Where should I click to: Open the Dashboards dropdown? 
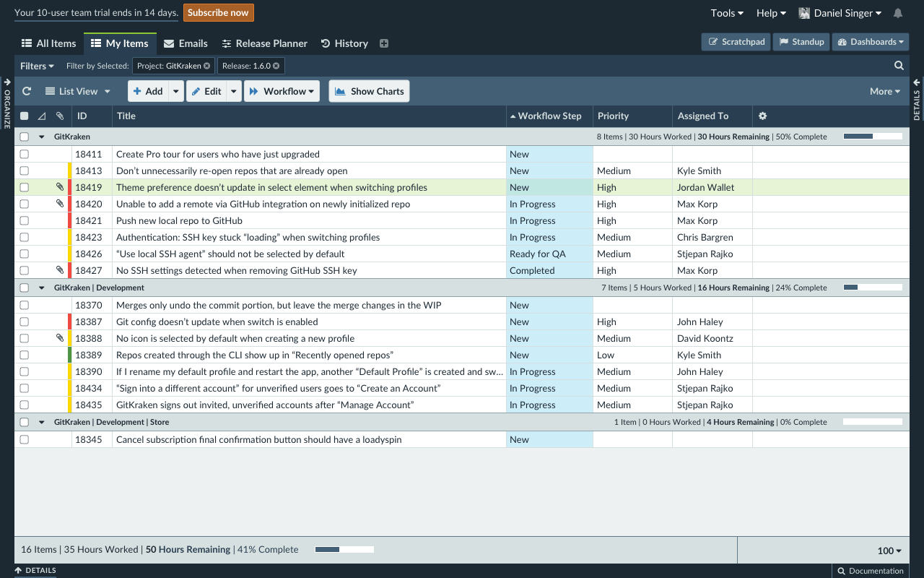point(870,42)
